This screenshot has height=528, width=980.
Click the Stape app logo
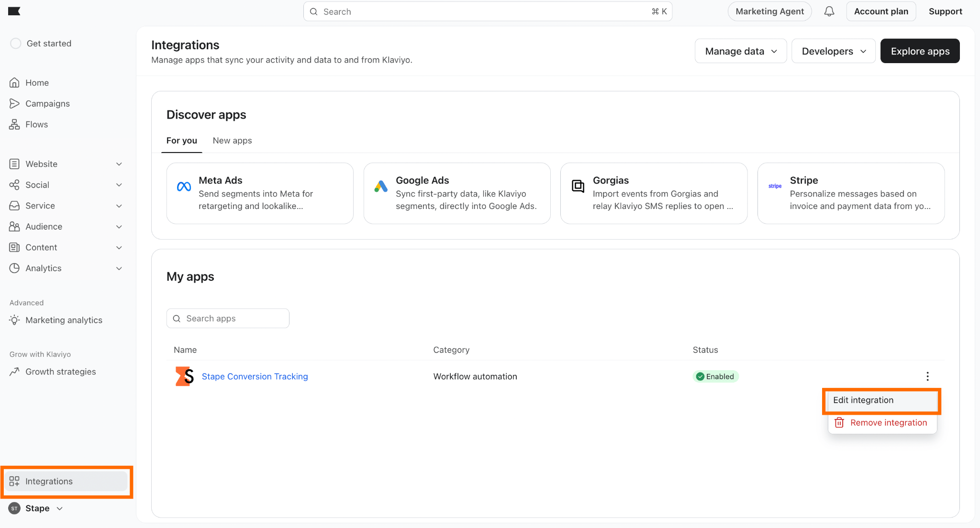point(185,376)
